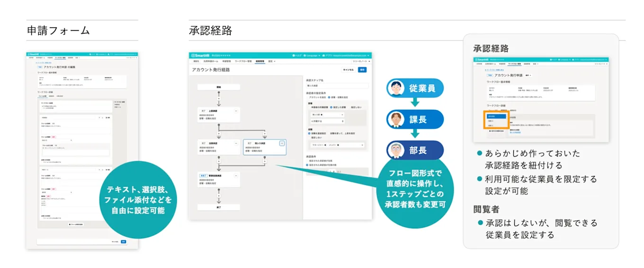
Task: Click the plus node below 情シス承認 step
Action: pos(264,161)
